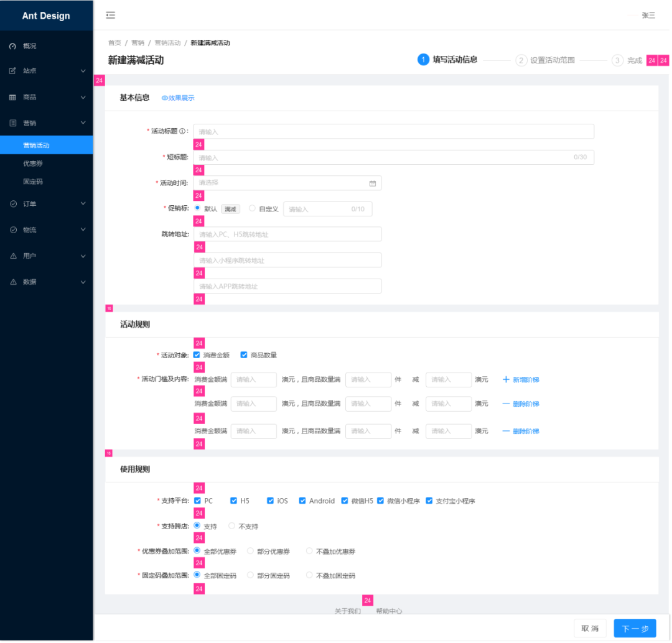Expand the 订单 sidebar submenu chevron
The height and width of the screenshot is (643, 672).
pos(83,203)
